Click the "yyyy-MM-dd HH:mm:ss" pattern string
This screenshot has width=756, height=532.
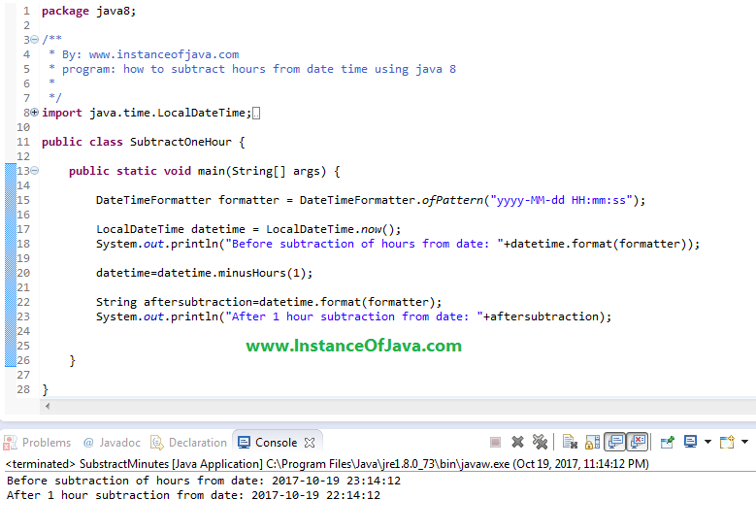click(561, 200)
